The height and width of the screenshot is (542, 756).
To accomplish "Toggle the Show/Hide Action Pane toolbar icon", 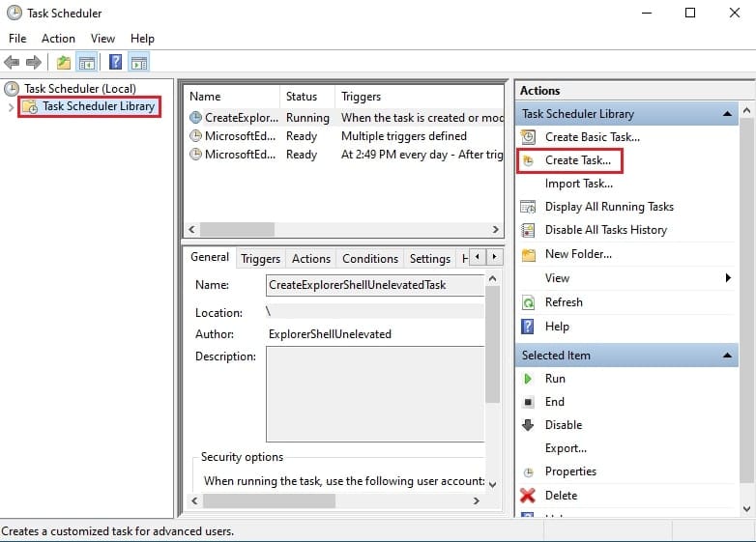I will coord(139,62).
